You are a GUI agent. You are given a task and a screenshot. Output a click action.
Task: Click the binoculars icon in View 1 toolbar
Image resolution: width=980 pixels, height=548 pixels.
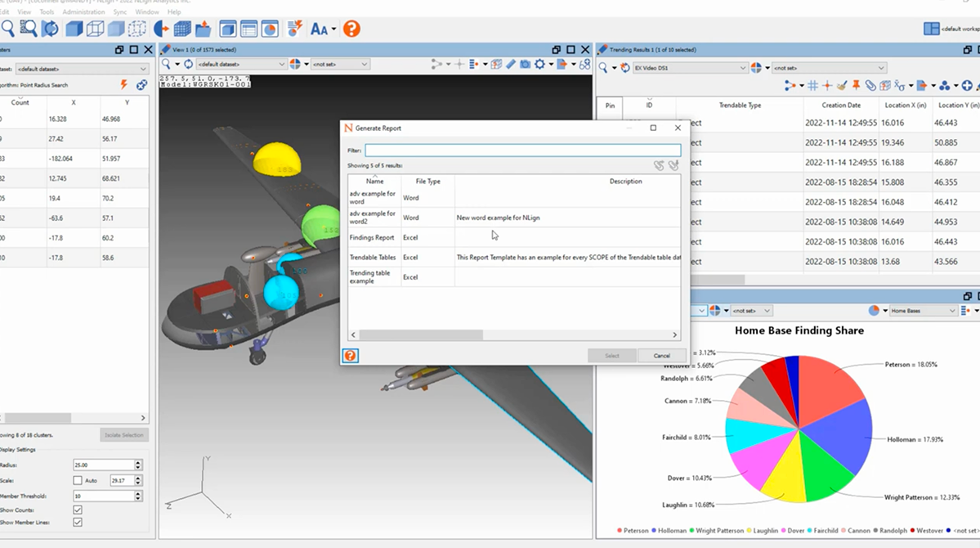point(584,64)
